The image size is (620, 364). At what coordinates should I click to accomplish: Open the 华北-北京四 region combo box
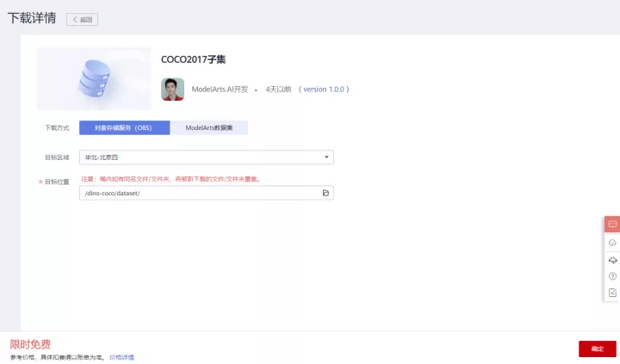click(x=206, y=157)
